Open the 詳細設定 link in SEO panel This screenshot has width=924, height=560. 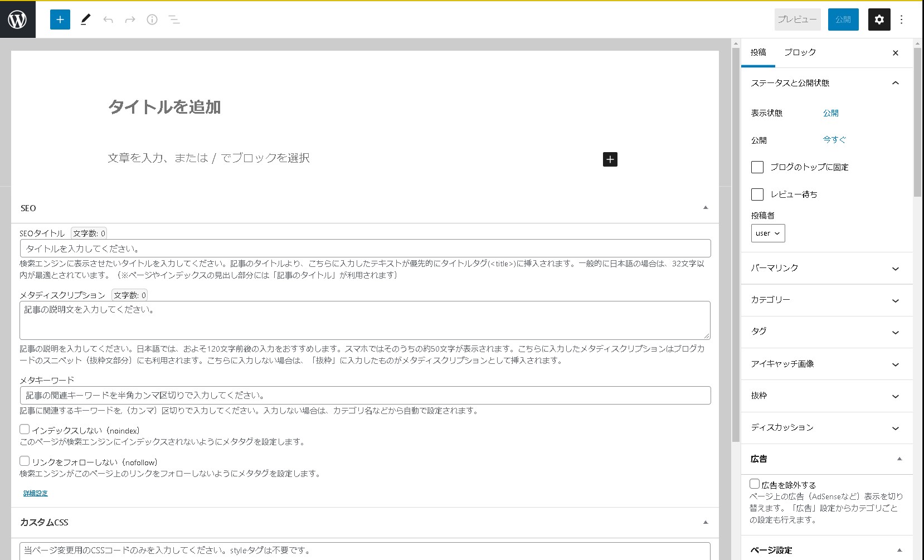(x=35, y=493)
